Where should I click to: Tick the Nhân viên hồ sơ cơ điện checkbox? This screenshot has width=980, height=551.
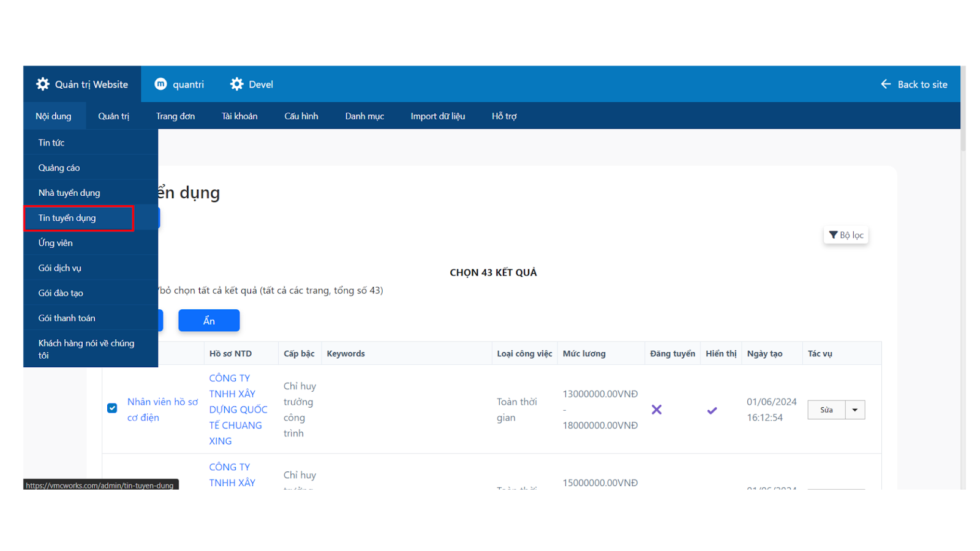coord(112,408)
